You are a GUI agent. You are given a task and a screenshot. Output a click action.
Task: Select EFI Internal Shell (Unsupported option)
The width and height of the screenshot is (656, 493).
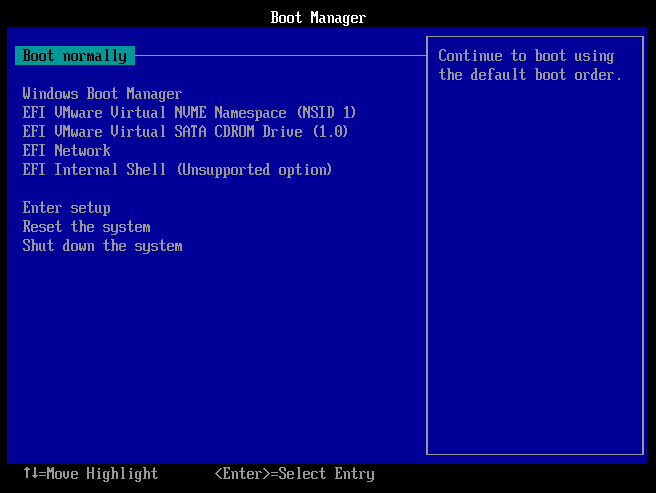(177, 170)
